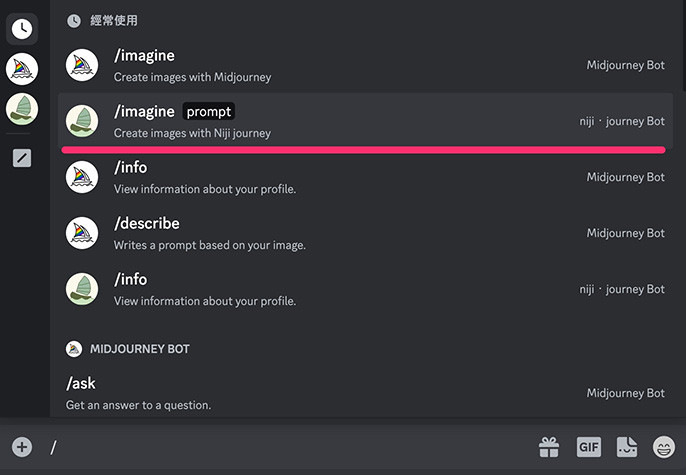Select Midjourney Bot in command sidebar
This screenshot has height=475, width=686.
tap(22, 69)
